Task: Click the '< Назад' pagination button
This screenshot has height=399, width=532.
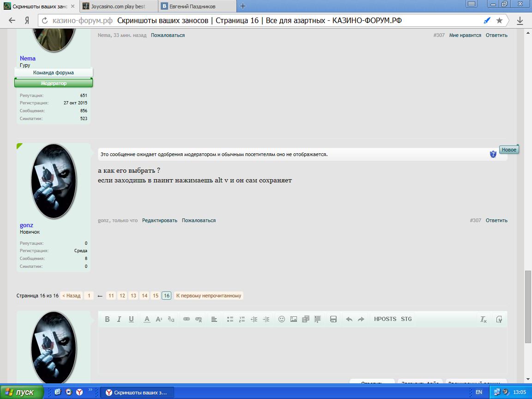Action: [71, 296]
